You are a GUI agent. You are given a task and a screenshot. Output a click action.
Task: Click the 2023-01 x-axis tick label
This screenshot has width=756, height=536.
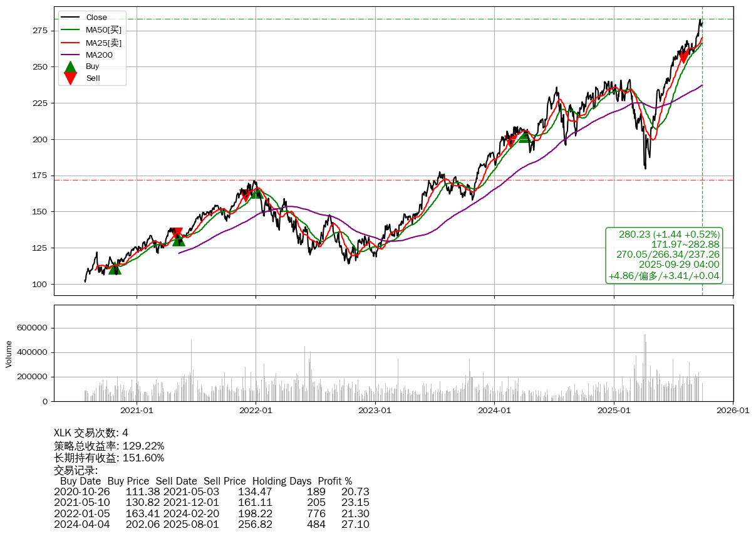[x=375, y=411]
